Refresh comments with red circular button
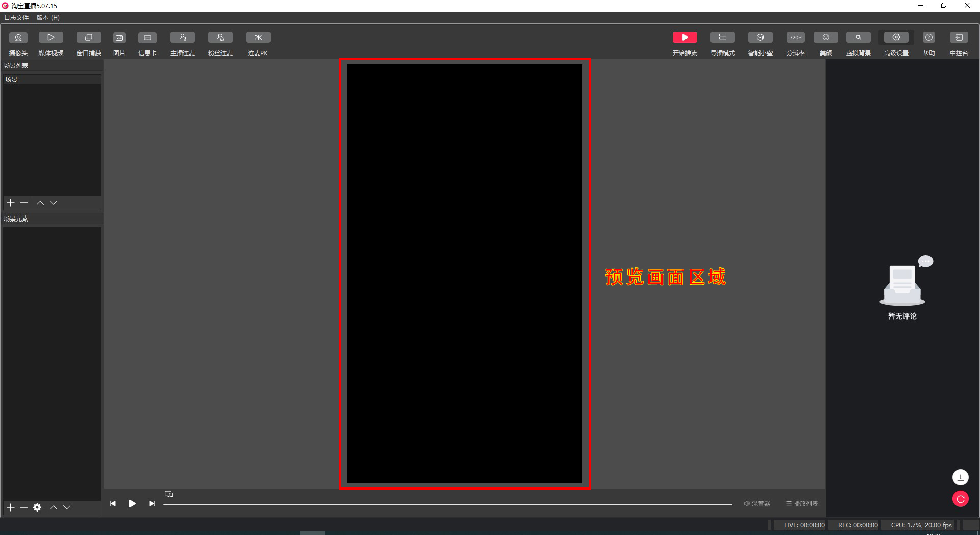This screenshot has width=980, height=535. click(x=961, y=499)
